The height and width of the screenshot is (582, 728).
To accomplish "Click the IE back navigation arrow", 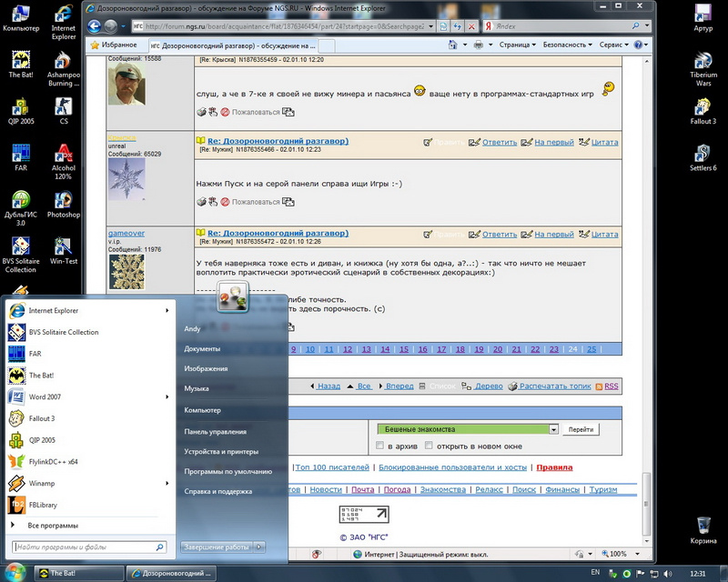I will tap(95, 26).
